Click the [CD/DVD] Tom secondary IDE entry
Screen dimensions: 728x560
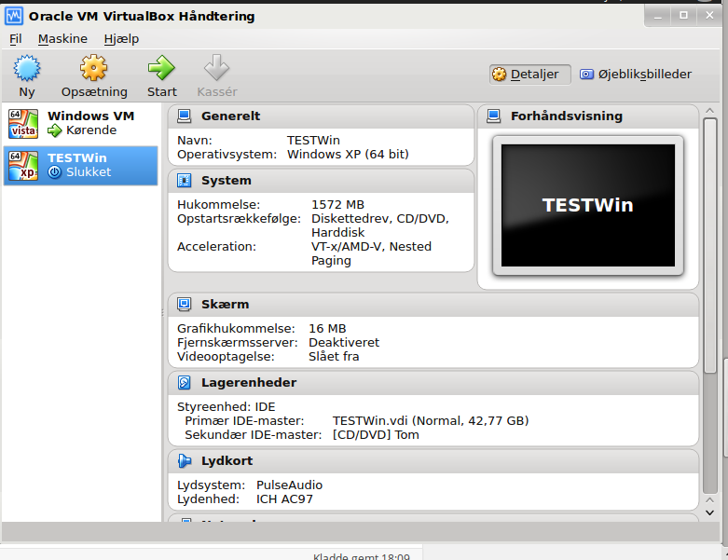click(376, 435)
